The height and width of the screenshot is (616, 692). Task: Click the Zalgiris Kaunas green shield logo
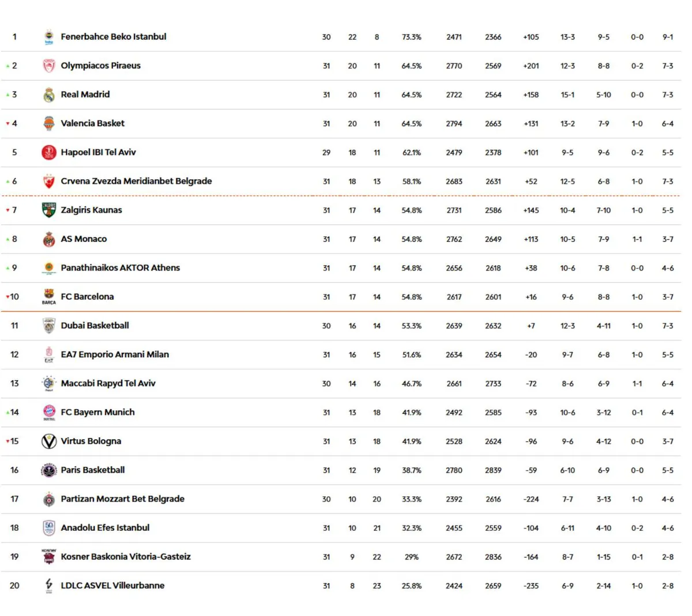[x=49, y=210]
